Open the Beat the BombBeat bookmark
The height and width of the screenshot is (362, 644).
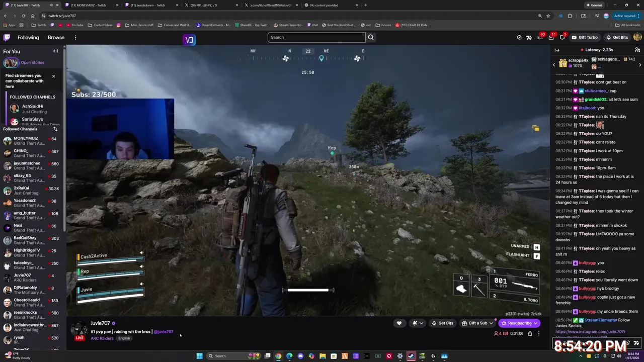click(x=338, y=25)
